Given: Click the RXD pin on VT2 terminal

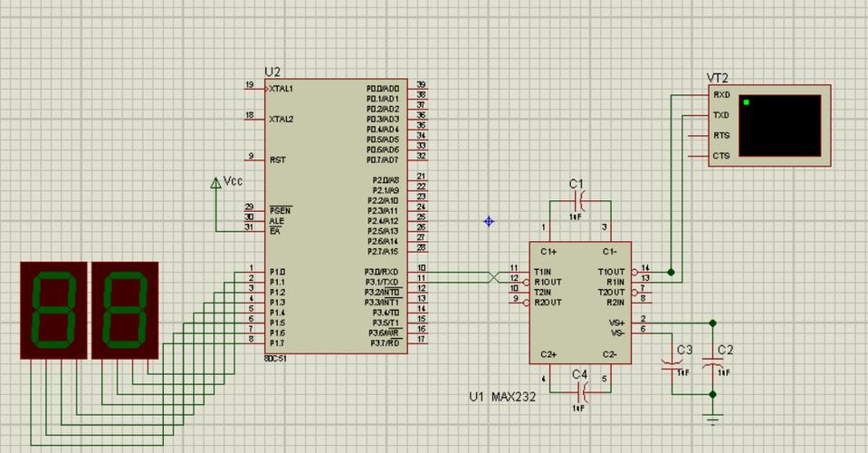Looking at the screenshot, I should [x=721, y=95].
